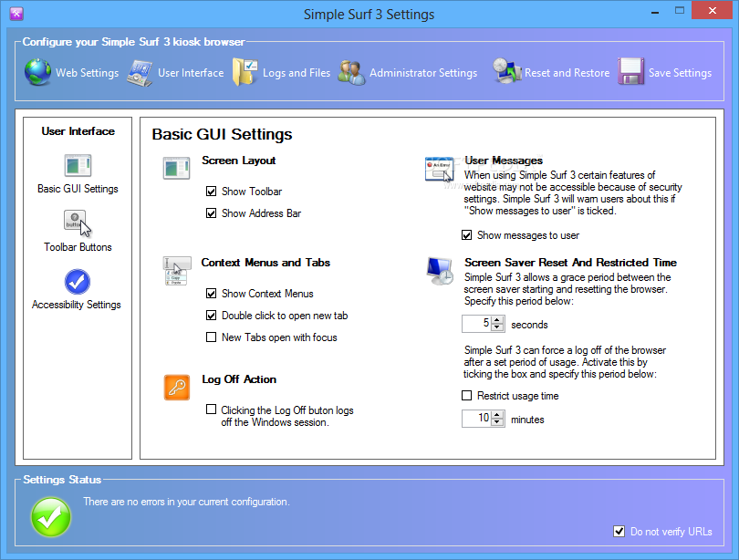The height and width of the screenshot is (560, 739).
Task: Select the Toolbar Buttons sidebar icon
Action: 78,223
